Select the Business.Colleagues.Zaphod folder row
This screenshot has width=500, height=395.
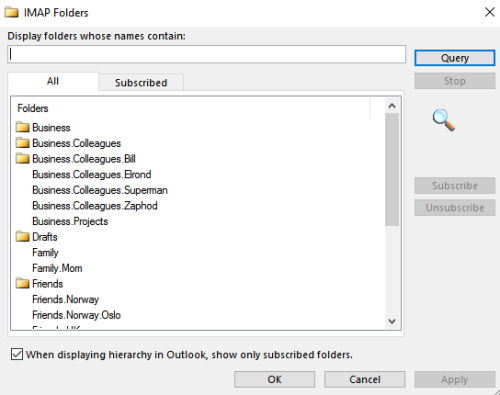tap(95, 206)
